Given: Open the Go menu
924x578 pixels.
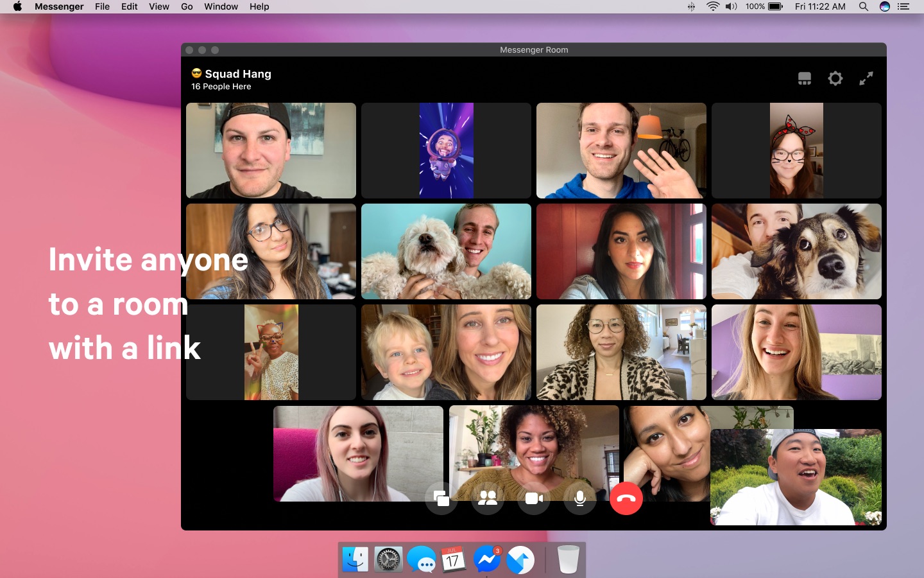Looking at the screenshot, I should tap(187, 6).
